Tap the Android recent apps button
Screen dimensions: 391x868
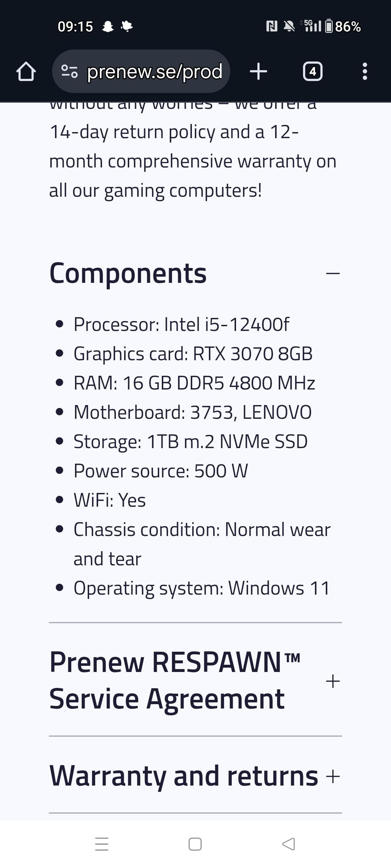pyautogui.click(x=102, y=844)
